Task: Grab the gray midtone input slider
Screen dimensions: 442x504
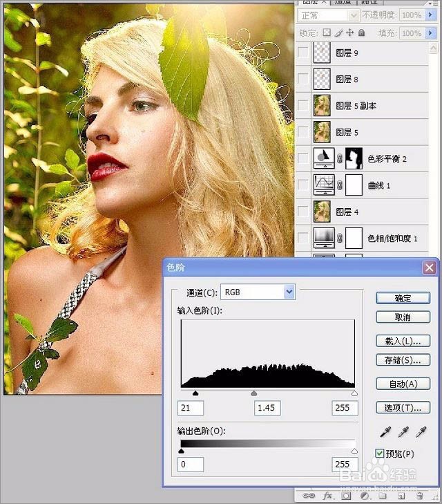Action: pos(254,393)
